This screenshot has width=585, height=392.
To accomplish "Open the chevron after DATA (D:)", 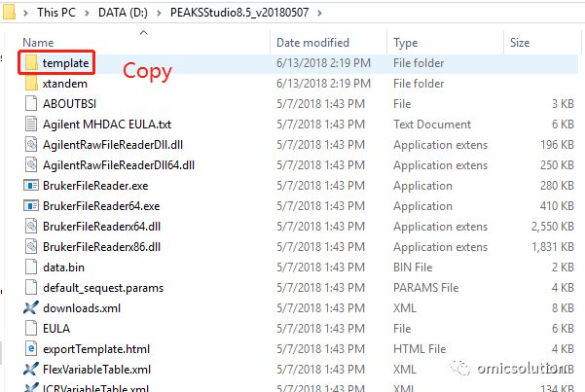I will coord(159,13).
